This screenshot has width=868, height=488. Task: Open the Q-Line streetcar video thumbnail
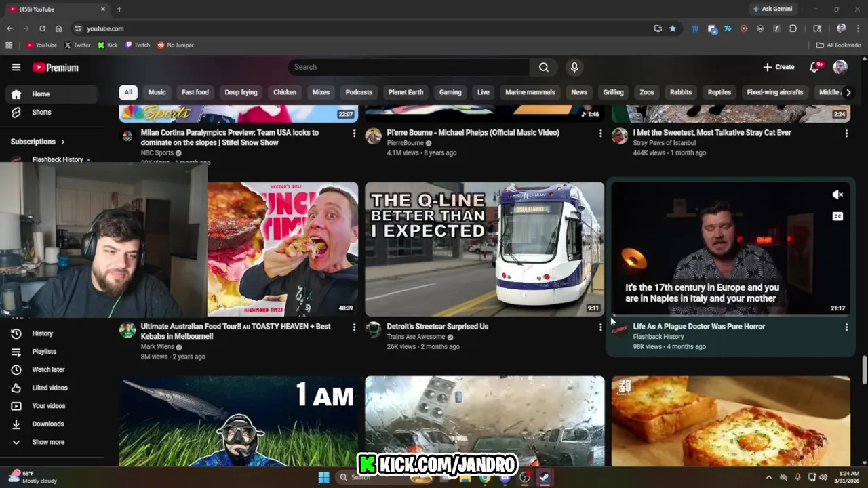484,249
